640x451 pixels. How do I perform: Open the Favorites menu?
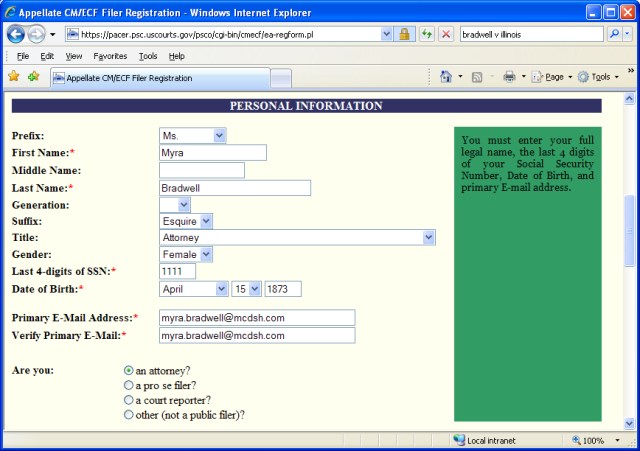[x=110, y=56]
